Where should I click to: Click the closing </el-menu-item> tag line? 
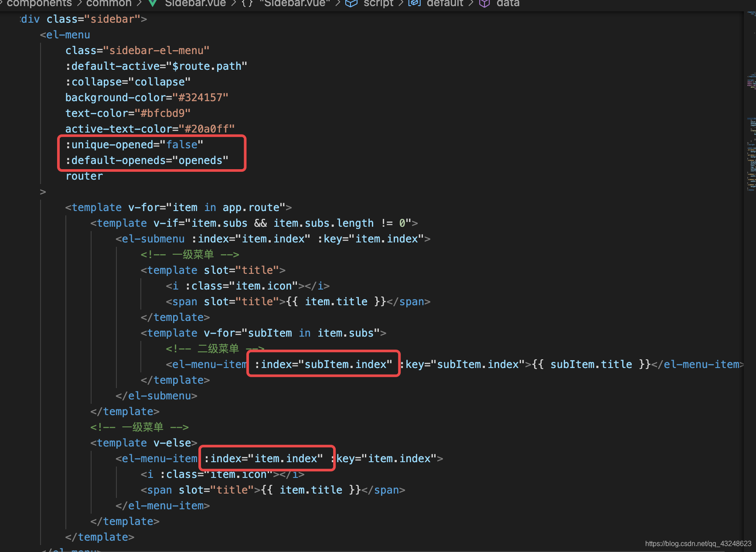(163, 506)
